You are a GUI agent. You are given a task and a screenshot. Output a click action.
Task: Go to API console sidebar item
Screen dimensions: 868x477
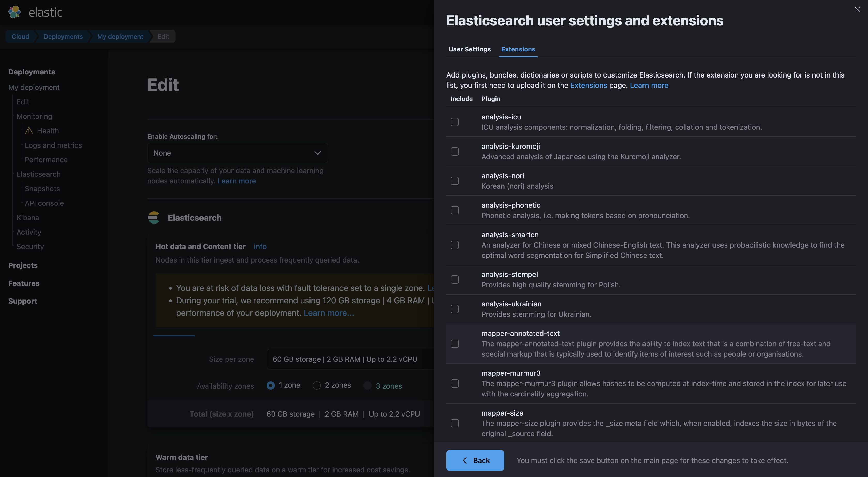(44, 203)
